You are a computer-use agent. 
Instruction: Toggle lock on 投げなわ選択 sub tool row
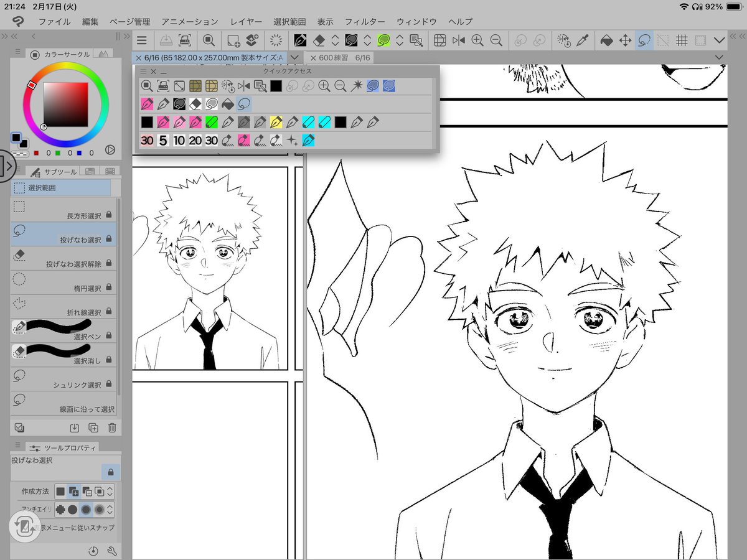[x=109, y=239]
